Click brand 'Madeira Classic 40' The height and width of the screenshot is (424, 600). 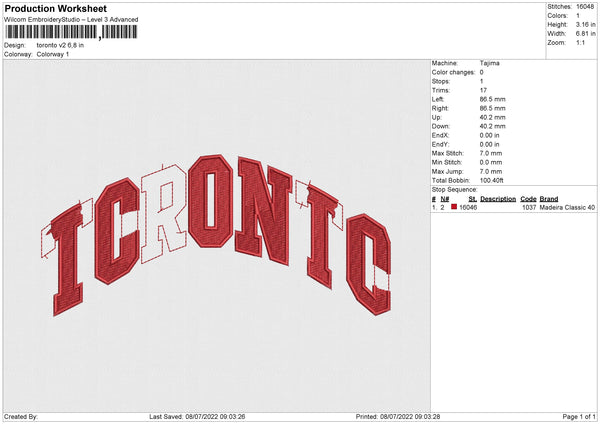click(x=567, y=207)
